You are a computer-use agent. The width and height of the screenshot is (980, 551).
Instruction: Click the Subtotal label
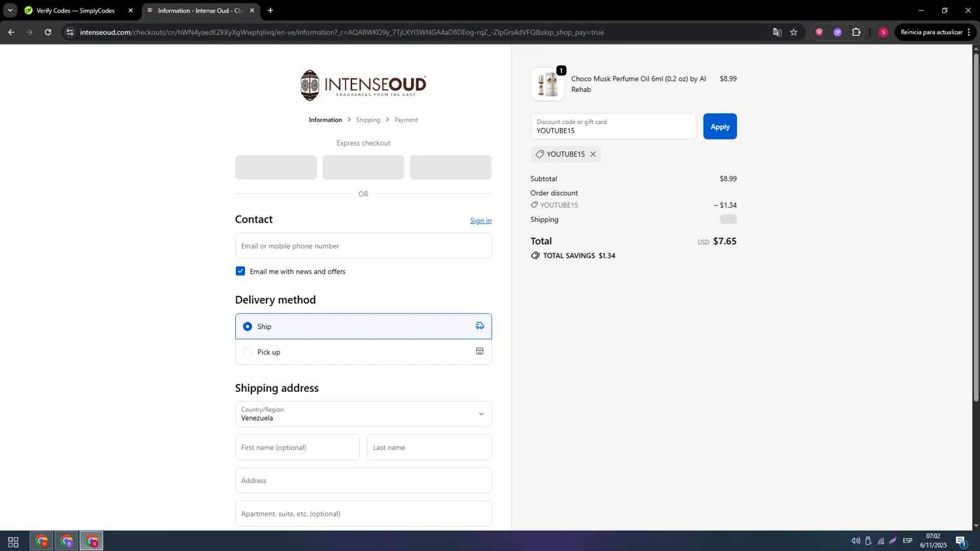(x=544, y=179)
